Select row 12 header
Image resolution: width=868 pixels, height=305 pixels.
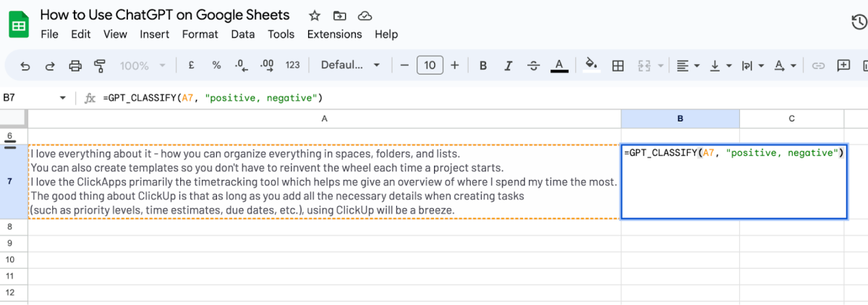10,293
